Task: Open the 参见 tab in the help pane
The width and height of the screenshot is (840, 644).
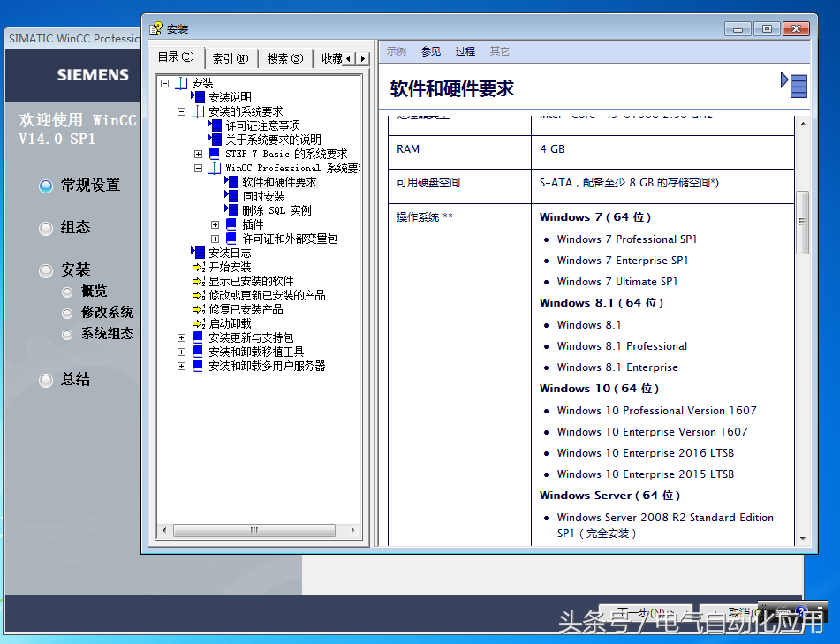Action: 430,51
